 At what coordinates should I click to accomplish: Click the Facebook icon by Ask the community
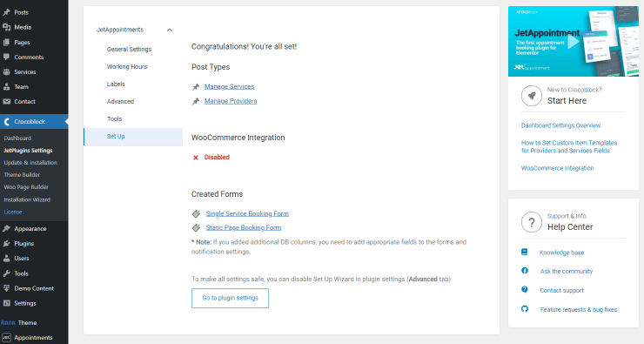click(525, 271)
